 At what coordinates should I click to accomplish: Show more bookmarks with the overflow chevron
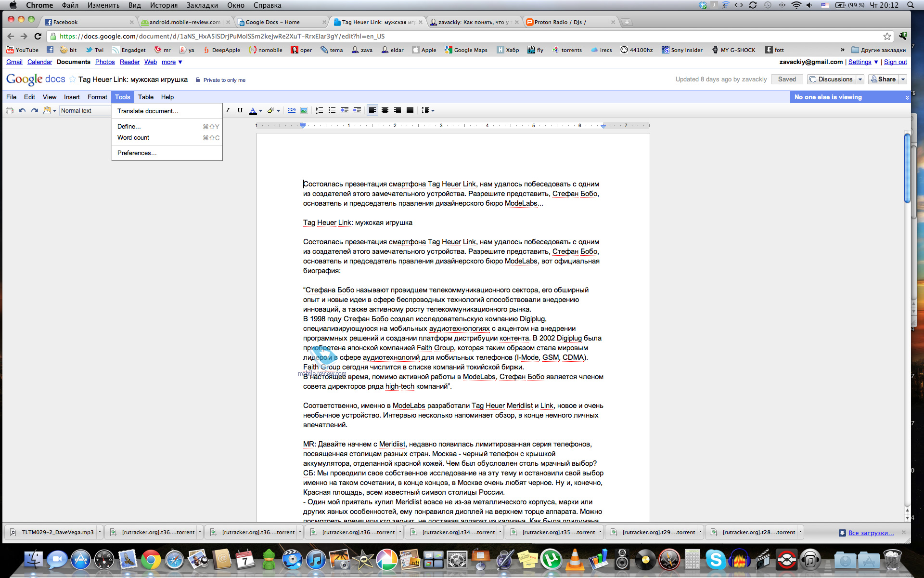tap(842, 50)
